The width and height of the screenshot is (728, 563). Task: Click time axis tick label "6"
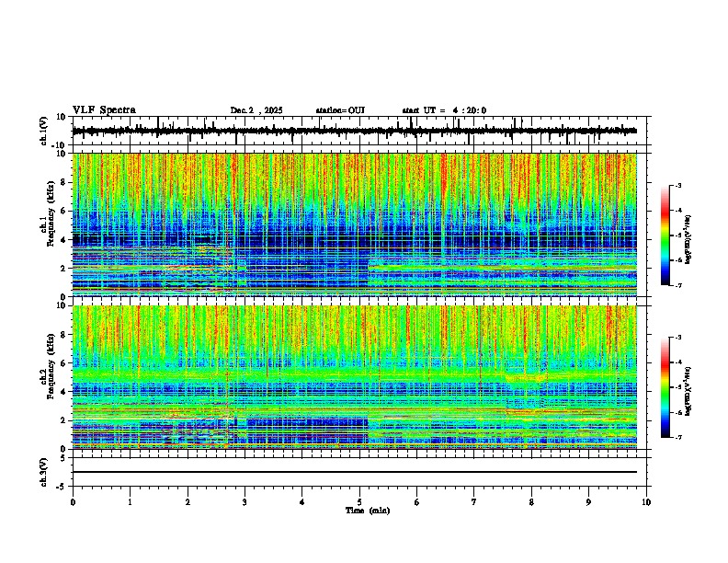coord(417,502)
